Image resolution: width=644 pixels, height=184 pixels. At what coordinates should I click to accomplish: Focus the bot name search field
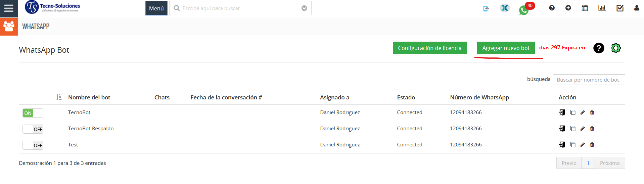(589, 80)
